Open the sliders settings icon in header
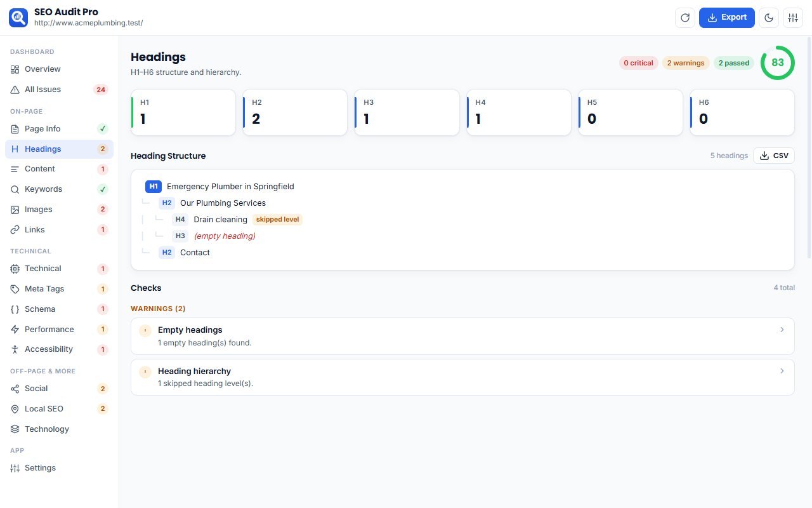Viewport: 812px width, 508px height. 793,18
